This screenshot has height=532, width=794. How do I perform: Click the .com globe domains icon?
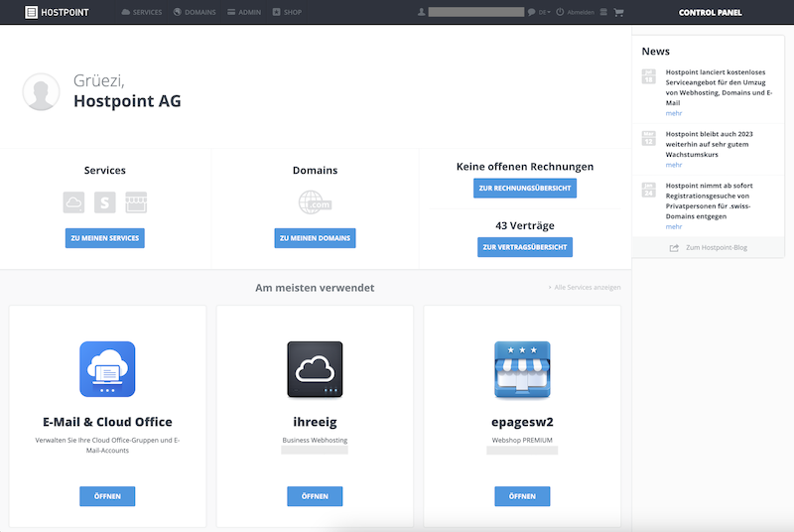pos(315,202)
